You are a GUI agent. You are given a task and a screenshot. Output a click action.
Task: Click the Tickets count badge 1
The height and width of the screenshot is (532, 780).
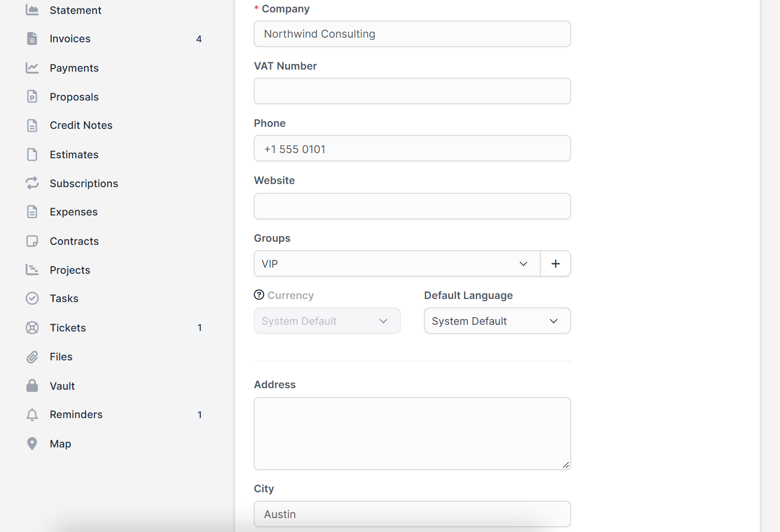coord(200,328)
